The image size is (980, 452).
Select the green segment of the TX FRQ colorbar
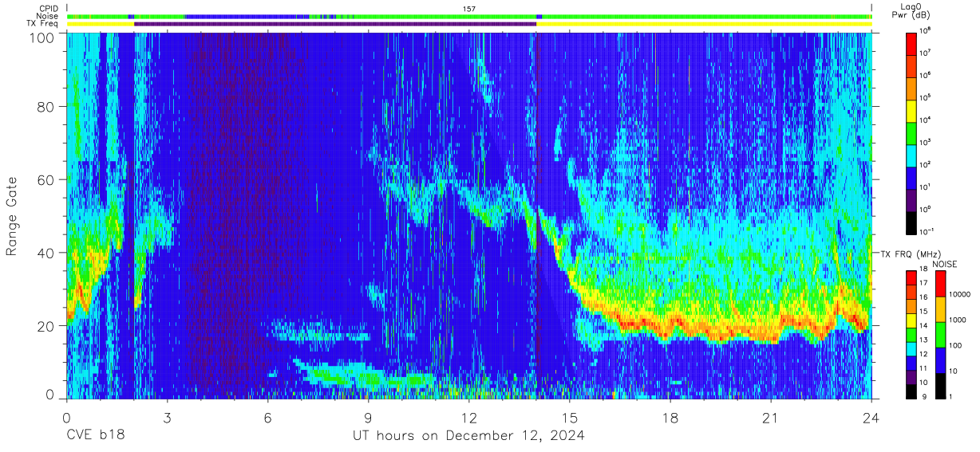(911, 334)
